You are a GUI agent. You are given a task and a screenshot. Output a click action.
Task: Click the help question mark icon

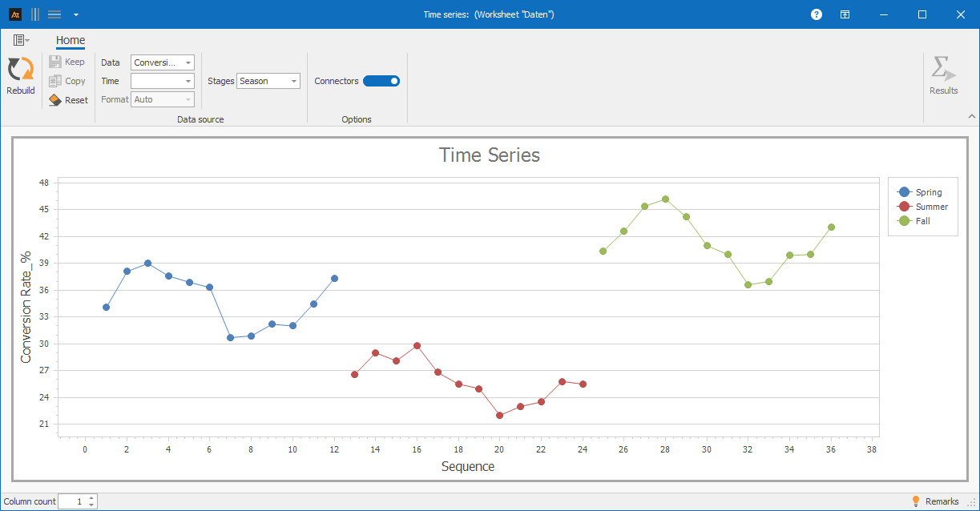coord(817,14)
